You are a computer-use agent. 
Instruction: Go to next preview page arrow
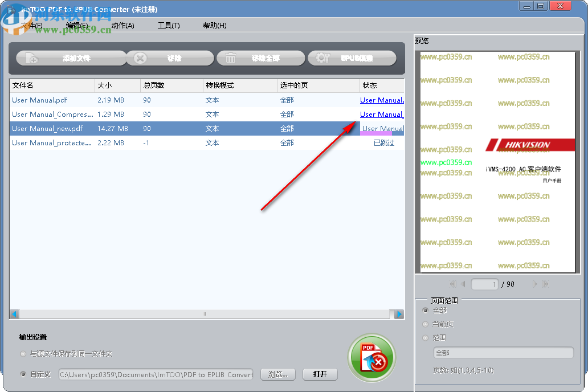click(534, 284)
